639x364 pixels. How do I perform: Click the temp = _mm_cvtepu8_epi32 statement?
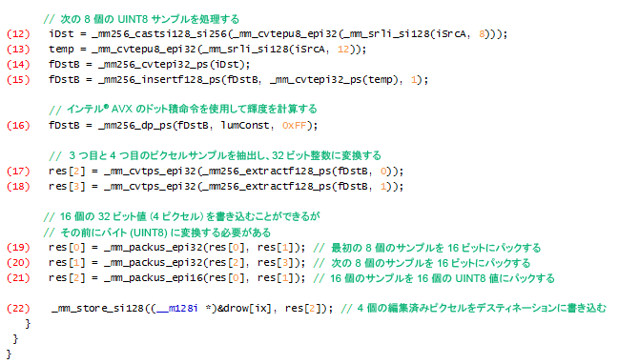pos(207,50)
